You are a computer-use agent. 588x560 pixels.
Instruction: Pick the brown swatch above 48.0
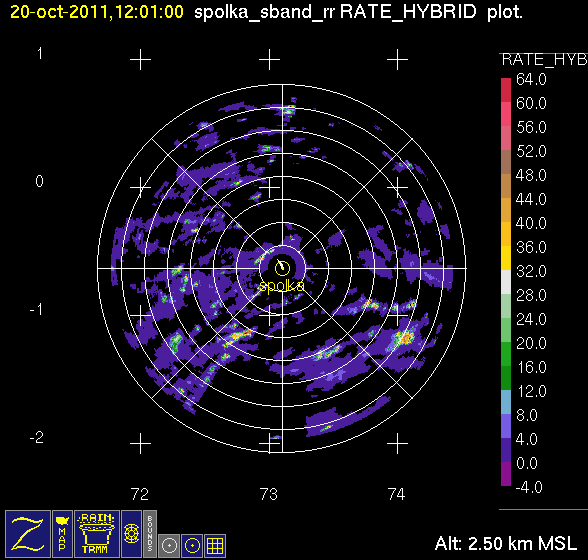(506, 162)
